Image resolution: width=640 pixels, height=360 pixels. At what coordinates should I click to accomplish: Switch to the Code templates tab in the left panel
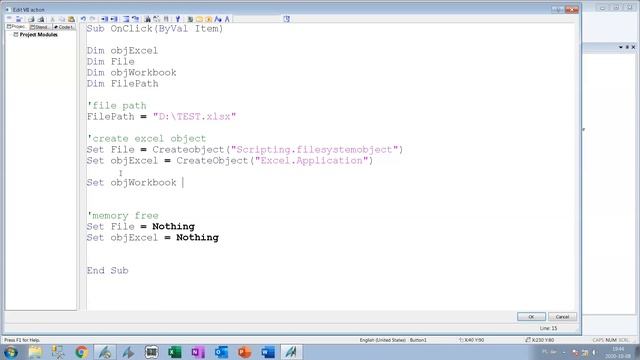point(64,27)
